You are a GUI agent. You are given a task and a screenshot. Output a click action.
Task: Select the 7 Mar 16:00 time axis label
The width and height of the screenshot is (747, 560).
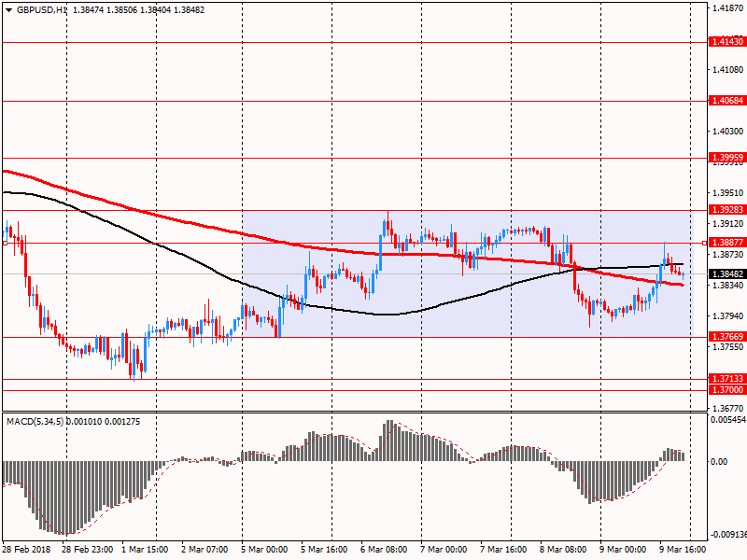click(x=503, y=550)
